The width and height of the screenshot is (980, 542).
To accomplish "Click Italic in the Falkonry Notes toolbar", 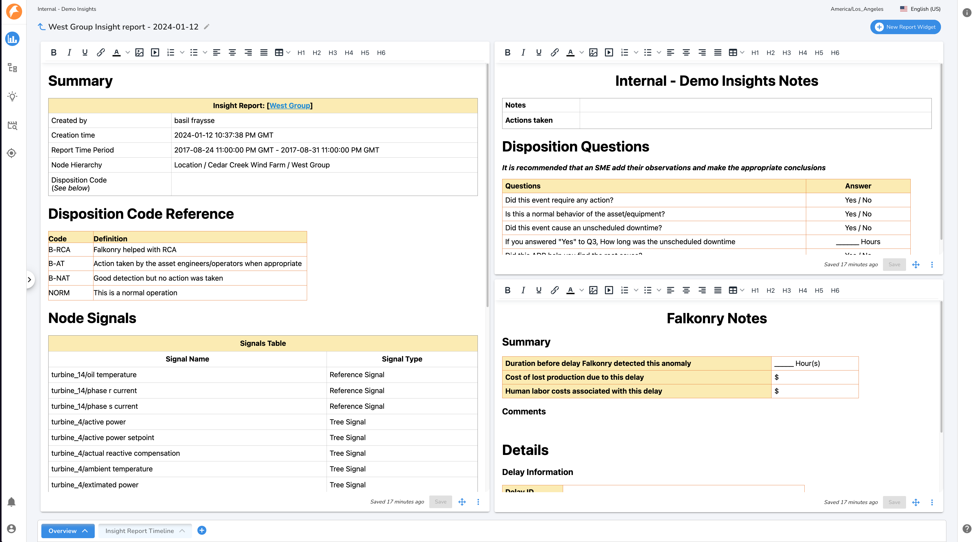I will [523, 290].
